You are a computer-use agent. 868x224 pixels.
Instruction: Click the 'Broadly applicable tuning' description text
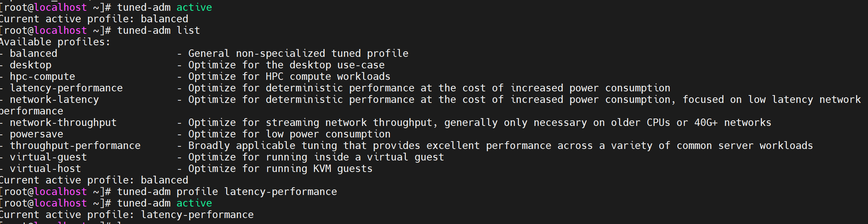pyautogui.click(x=263, y=146)
